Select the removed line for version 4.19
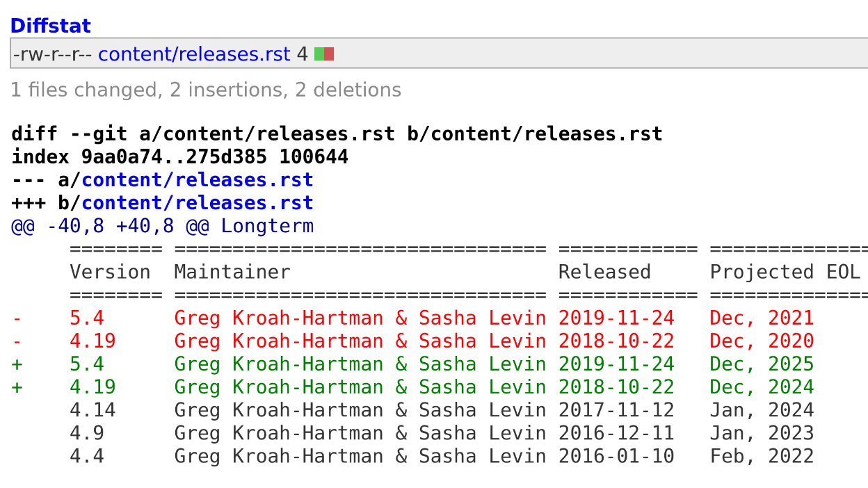This screenshot has width=868, height=488. 417,341
